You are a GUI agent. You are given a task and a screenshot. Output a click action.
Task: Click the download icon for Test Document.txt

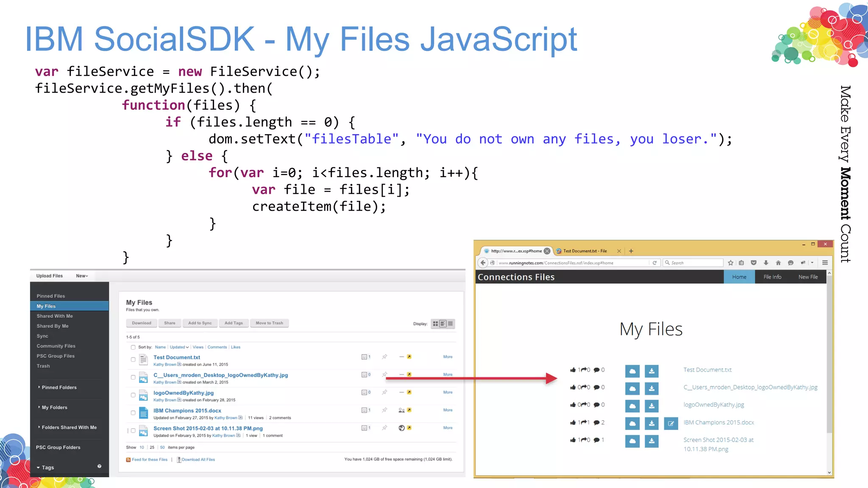[651, 371]
